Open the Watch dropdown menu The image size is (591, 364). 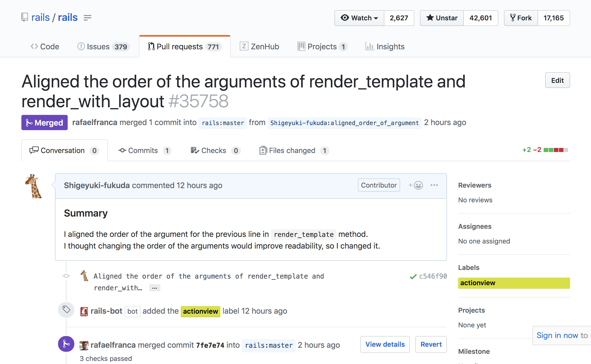point(359,18)
